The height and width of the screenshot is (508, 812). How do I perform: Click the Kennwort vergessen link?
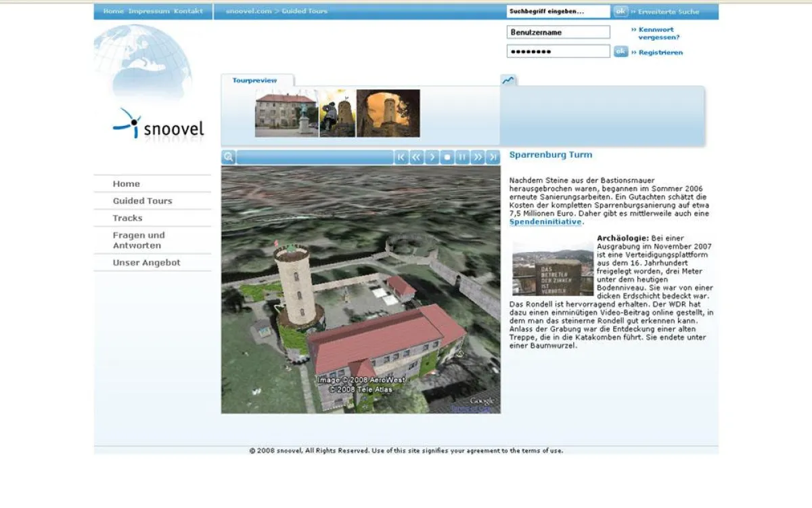(x=656, y=33)
